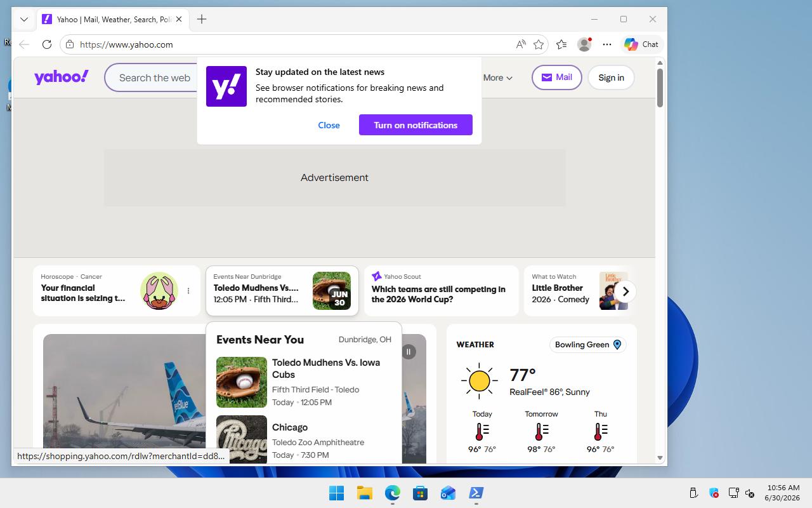Click the safely remove hardware tray icon

693,493
